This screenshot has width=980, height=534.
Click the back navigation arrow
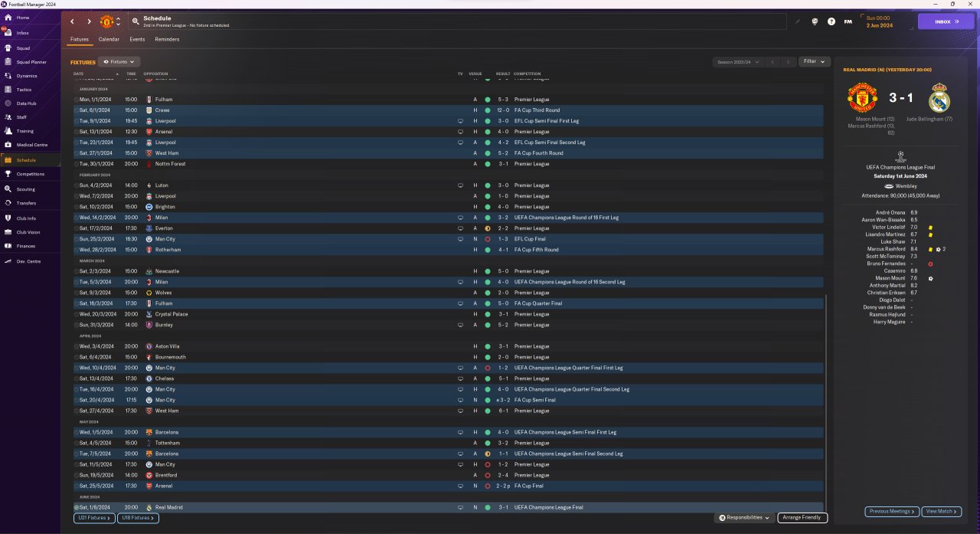coord(73,21)
